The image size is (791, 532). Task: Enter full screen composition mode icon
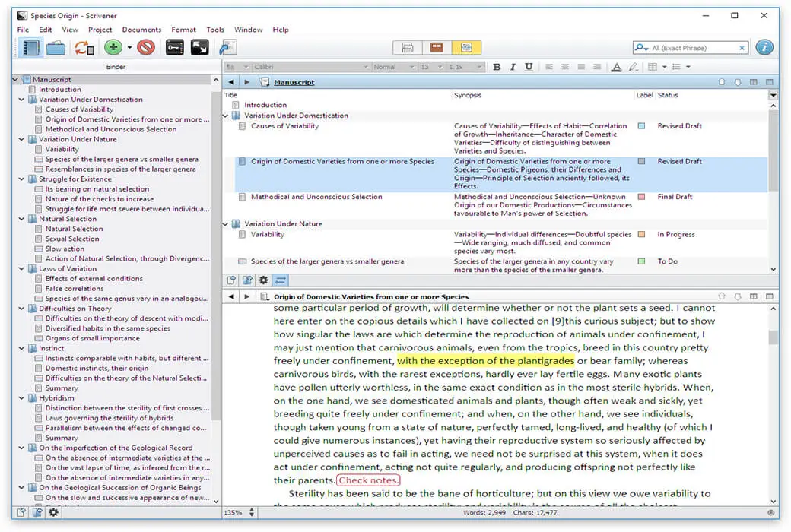(x=200, y=48)
